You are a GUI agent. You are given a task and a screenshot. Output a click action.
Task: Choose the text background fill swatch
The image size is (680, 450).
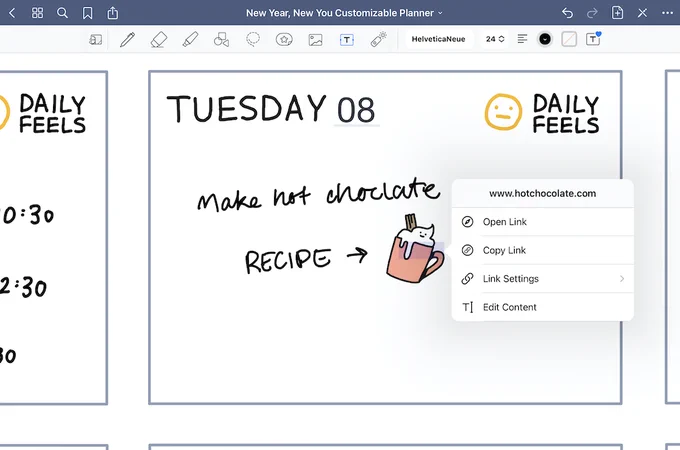[x=569, y=39]
